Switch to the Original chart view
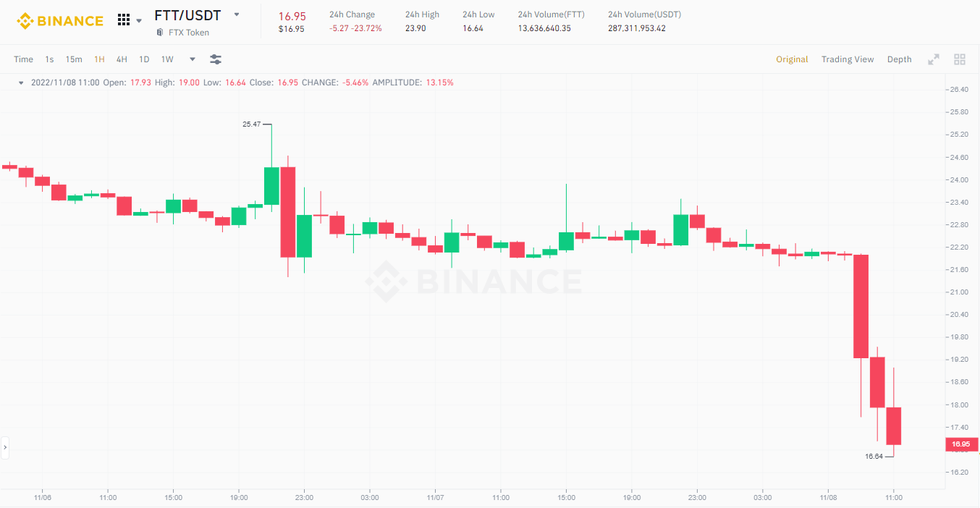 tap(792, 59)
